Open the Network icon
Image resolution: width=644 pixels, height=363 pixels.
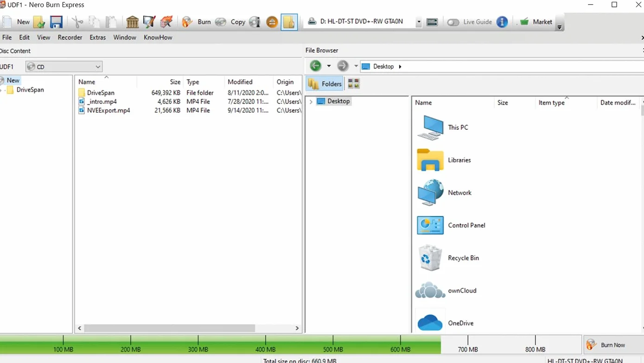pyautogui.click(x=430, y=192)
